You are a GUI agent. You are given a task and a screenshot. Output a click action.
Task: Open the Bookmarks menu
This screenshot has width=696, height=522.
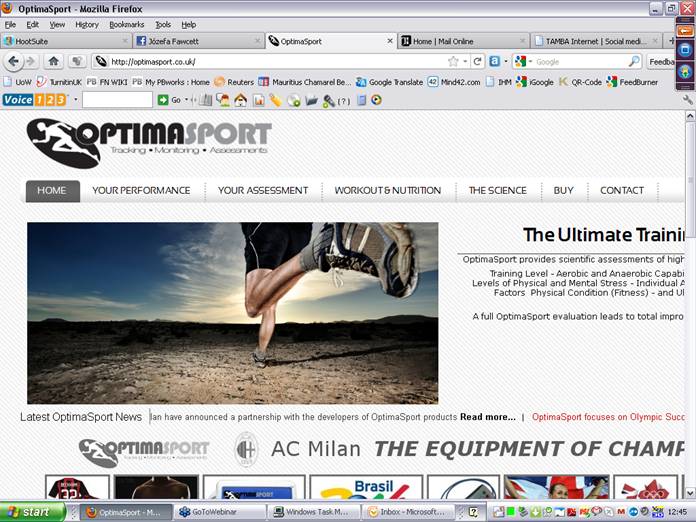(127, 25)
